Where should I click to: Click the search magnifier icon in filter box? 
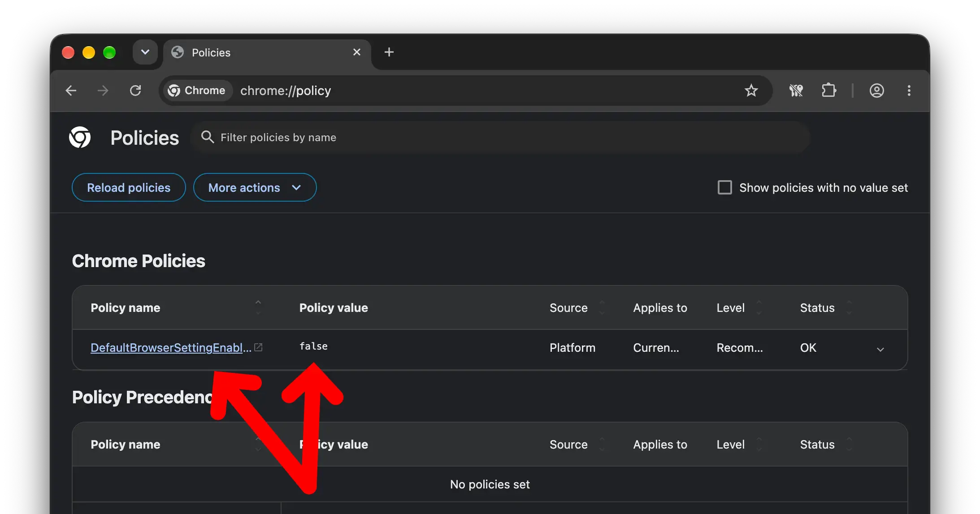(207, 137)
